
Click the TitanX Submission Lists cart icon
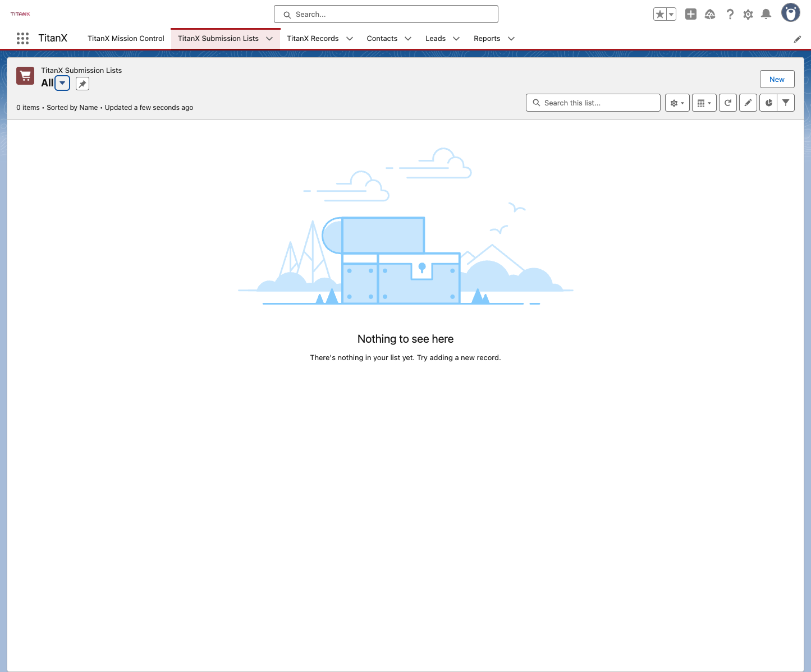[x=25, y=76]
